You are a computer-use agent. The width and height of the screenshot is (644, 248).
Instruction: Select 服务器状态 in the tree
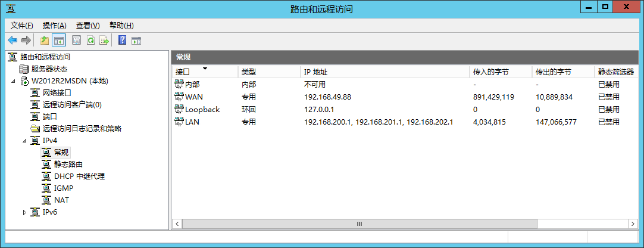[49, 69]
